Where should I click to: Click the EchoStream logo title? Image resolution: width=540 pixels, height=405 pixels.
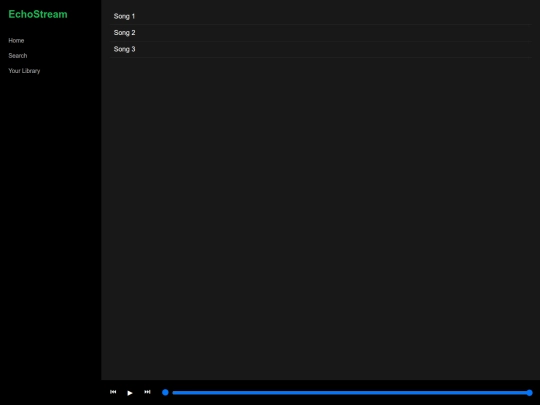click(x=38, y=14)
